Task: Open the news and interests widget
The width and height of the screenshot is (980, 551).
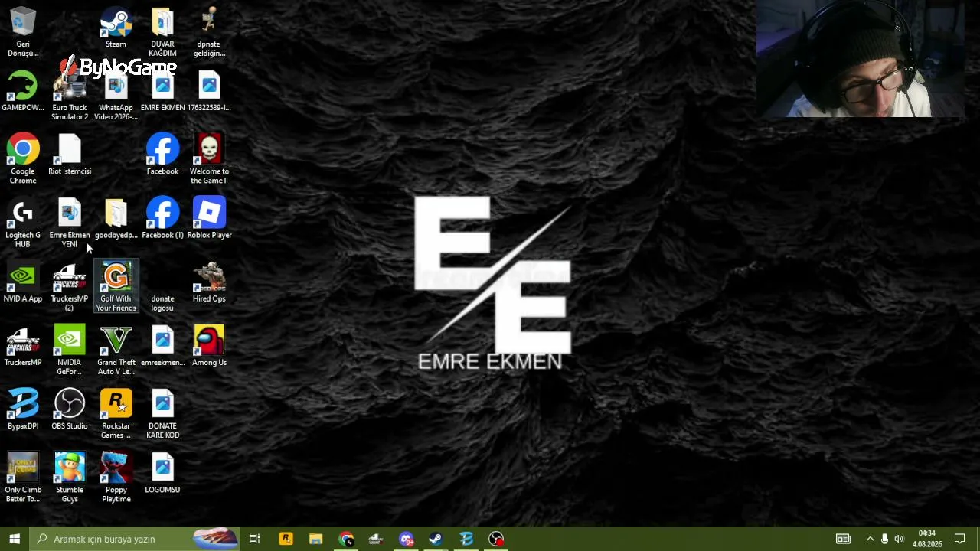Action: 843,539
